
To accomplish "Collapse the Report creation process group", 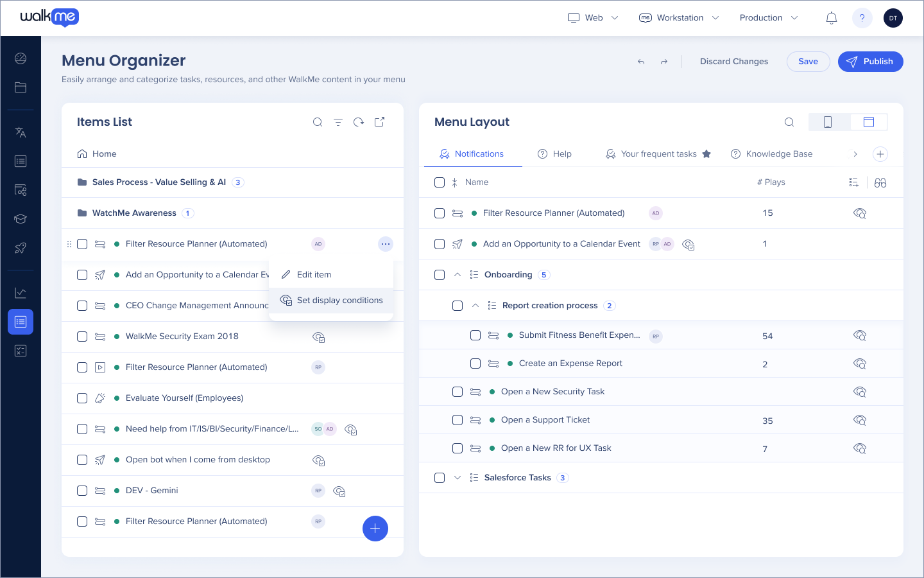I will coord(475,306).
